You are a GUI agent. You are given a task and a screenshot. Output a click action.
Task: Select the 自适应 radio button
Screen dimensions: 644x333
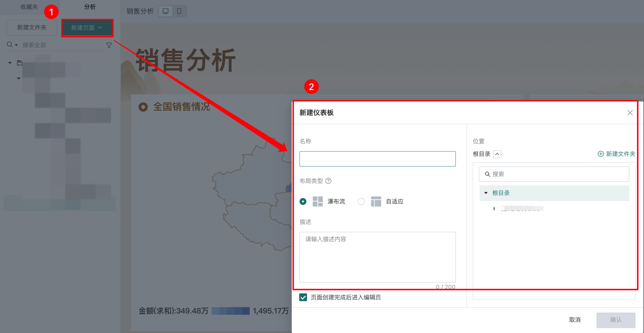pyautogui.click(x=361, y=201)
